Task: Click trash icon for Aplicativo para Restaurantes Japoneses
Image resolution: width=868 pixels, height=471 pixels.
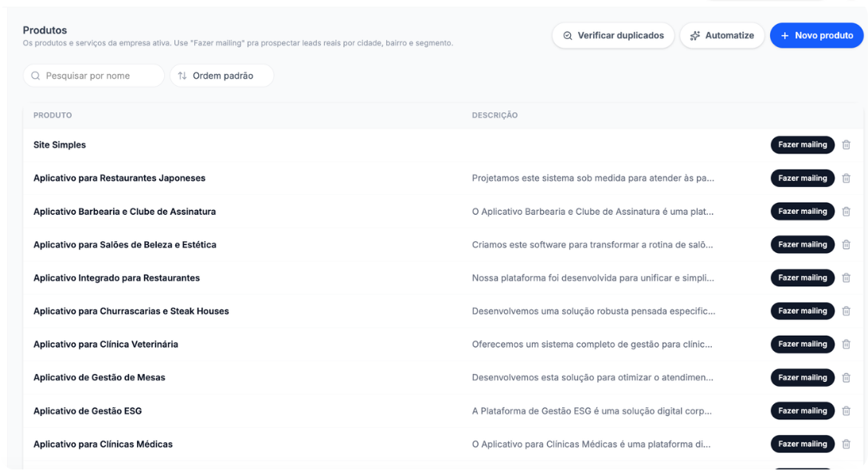Action: (x=846, y=178)
